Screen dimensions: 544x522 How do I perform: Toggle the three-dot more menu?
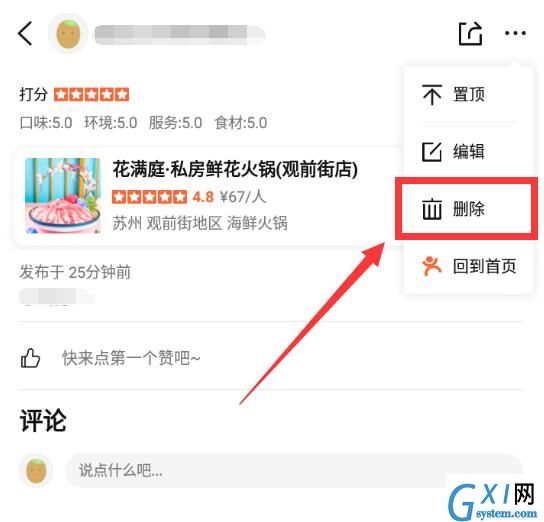coord(515,33)
